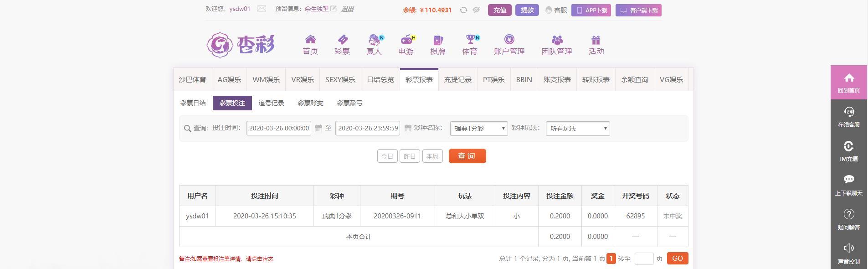Switch to AG娱乐 tab
This screenshot has height=269, width=868.
229,79
